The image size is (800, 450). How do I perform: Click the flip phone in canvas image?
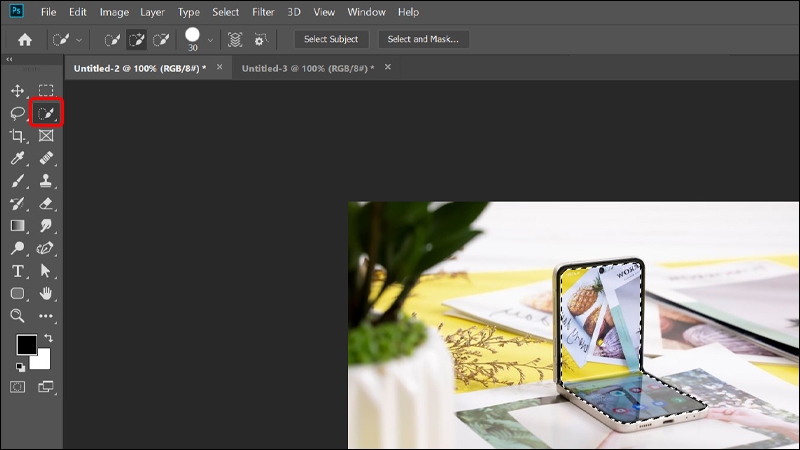[x=622, y=347]
